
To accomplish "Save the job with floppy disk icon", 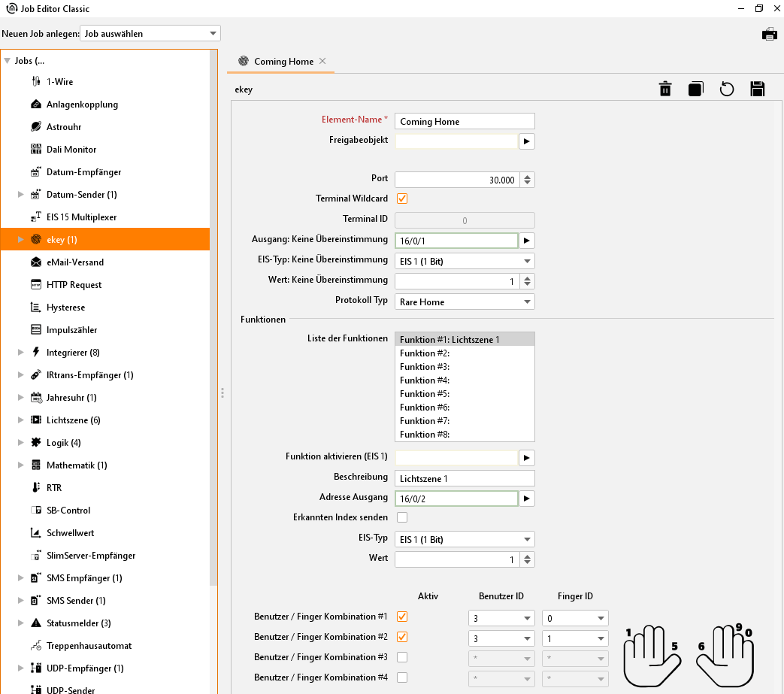I will (757, 89).
